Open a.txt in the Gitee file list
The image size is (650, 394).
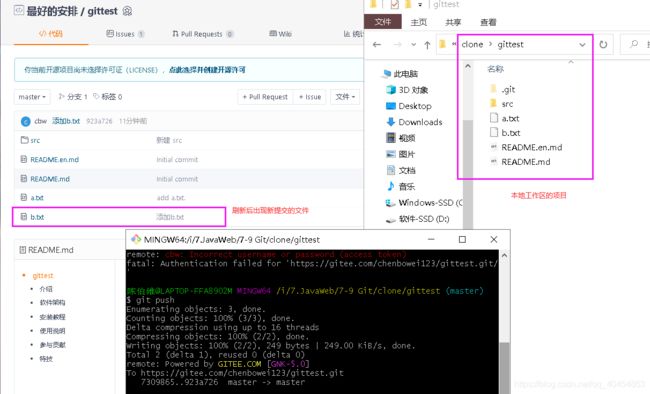coord(37,198)
